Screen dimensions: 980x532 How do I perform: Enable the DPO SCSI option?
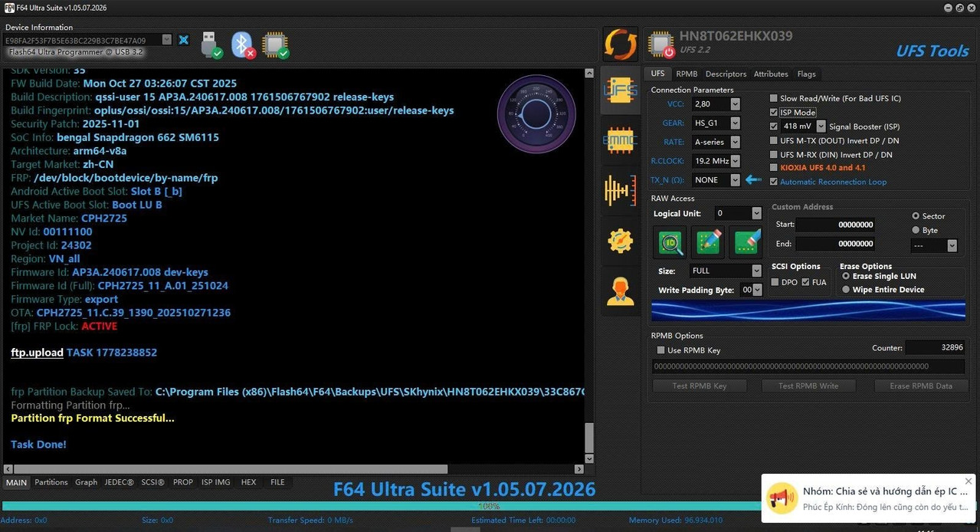[775, 282]
